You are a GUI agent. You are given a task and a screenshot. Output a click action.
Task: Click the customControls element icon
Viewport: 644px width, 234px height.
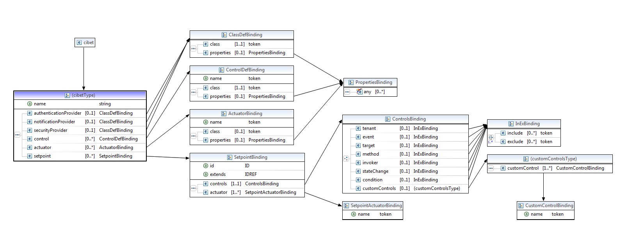pyautogui.click(x=358, y=188)
